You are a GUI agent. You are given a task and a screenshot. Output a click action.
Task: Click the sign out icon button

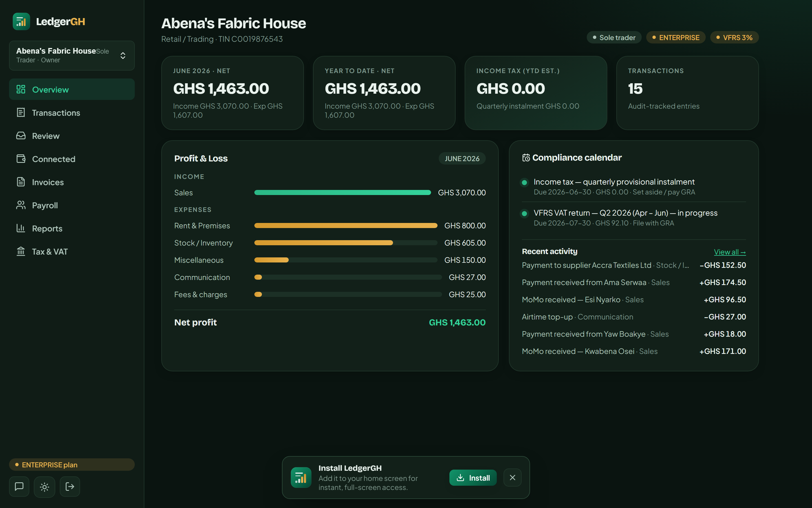(x=70, y=487)
